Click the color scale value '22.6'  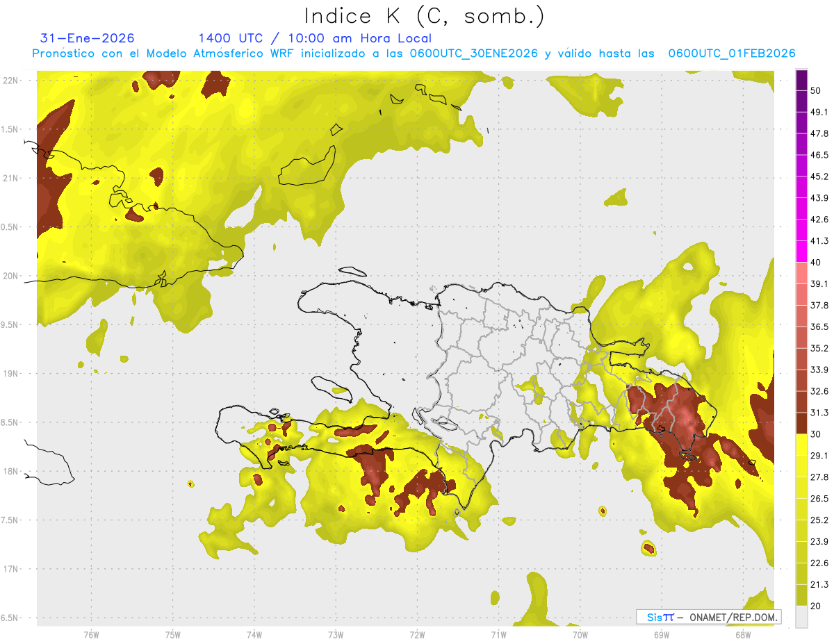tap(820, 563)
